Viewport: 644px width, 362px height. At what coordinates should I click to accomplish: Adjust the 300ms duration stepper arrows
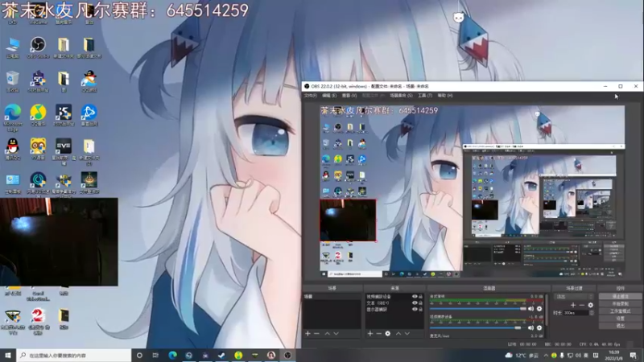591,313
